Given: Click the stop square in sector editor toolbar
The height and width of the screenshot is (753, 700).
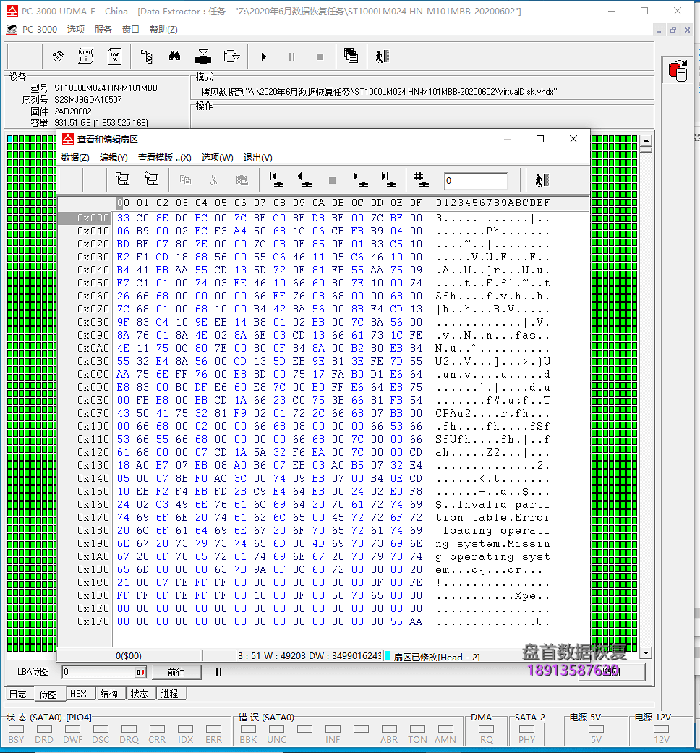Looking at the screenshot, I should coord(332,181).
